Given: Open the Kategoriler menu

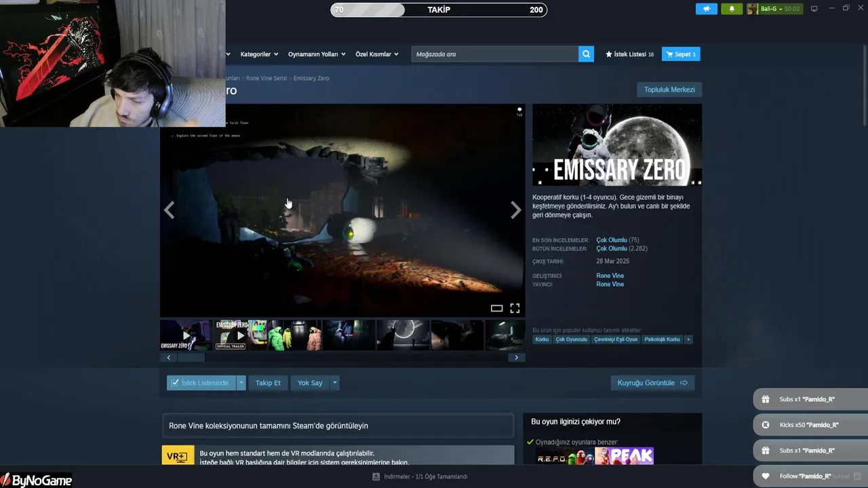Looking at the screenshot, I should (259, 54).
